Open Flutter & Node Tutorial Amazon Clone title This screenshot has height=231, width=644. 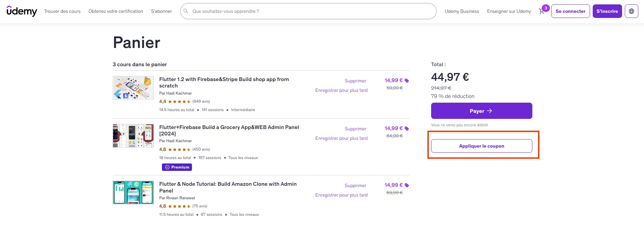(228, 187)
